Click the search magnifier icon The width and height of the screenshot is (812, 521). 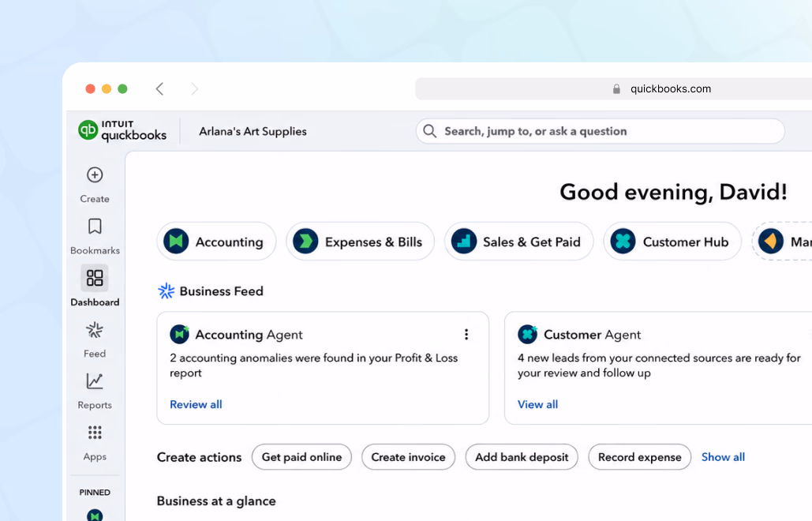point(430,131)
